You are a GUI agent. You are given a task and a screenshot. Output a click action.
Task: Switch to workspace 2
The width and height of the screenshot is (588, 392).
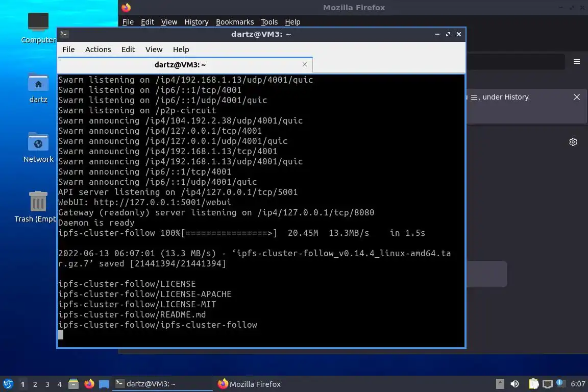click(x=35, y=384)
